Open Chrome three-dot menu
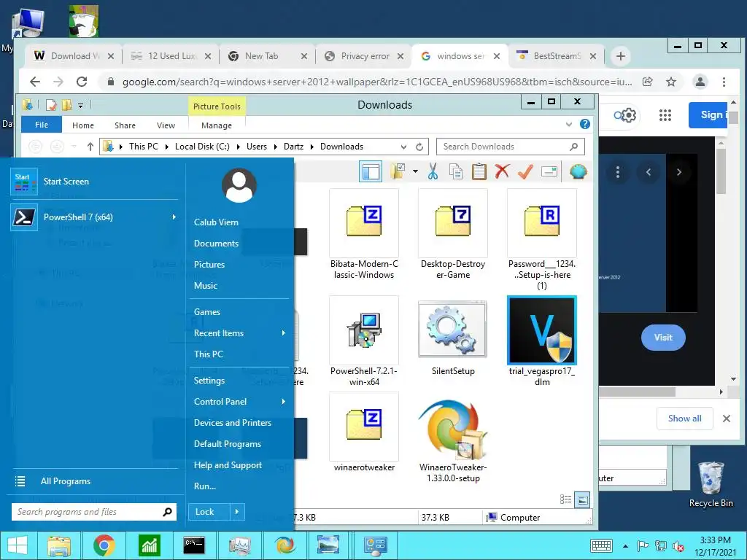Viewport: 747px width, 560px height. point(724,82)
